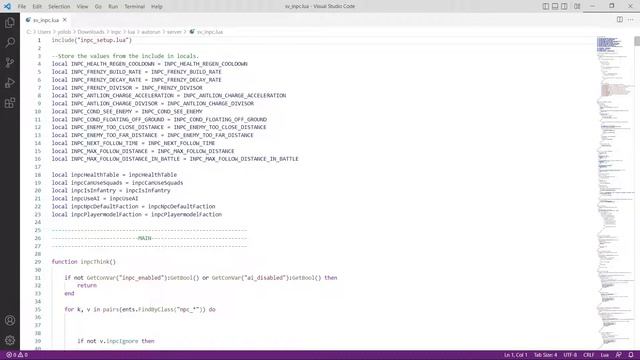The image size is (640, 360).
Task: Click the code minimap overview
Action: 615,192
